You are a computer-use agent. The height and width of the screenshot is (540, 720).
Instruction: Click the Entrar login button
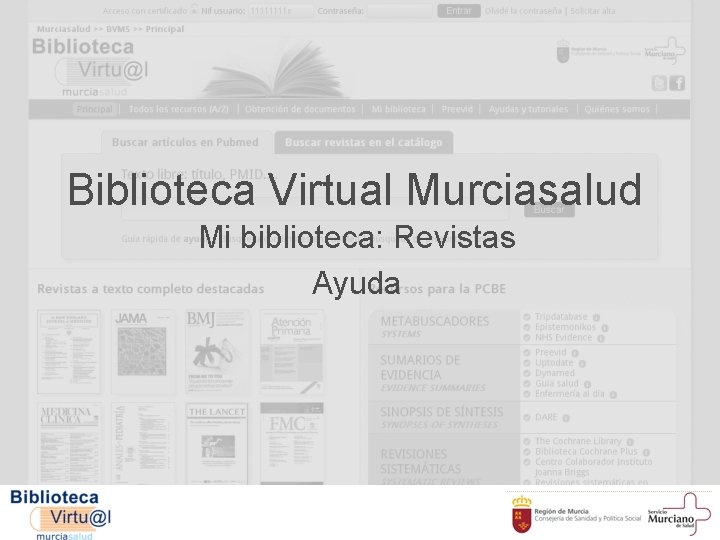(x=459, y=11)
